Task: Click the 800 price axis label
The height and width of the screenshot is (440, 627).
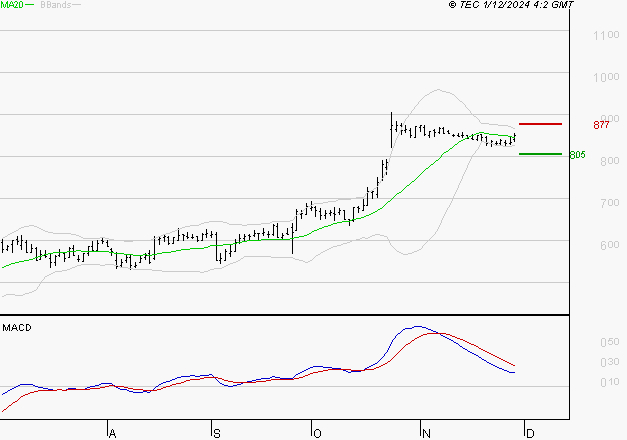Action: (x=610, y=161)
